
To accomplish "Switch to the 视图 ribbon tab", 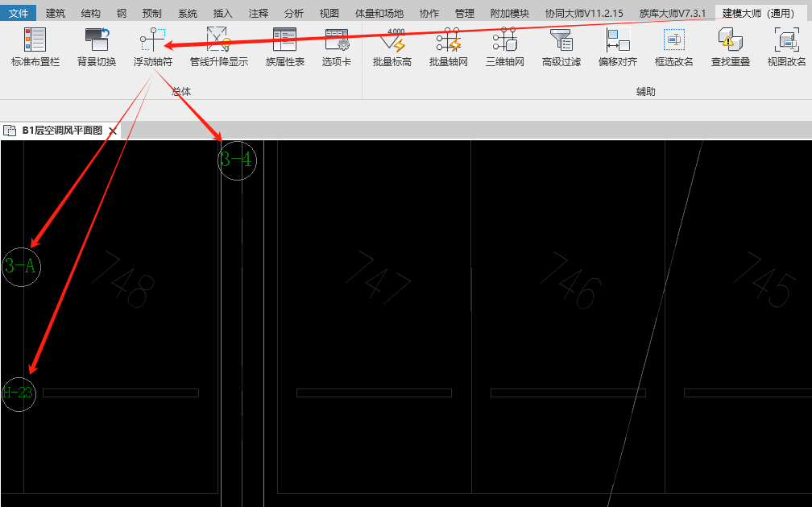I will tap(329, 14).
